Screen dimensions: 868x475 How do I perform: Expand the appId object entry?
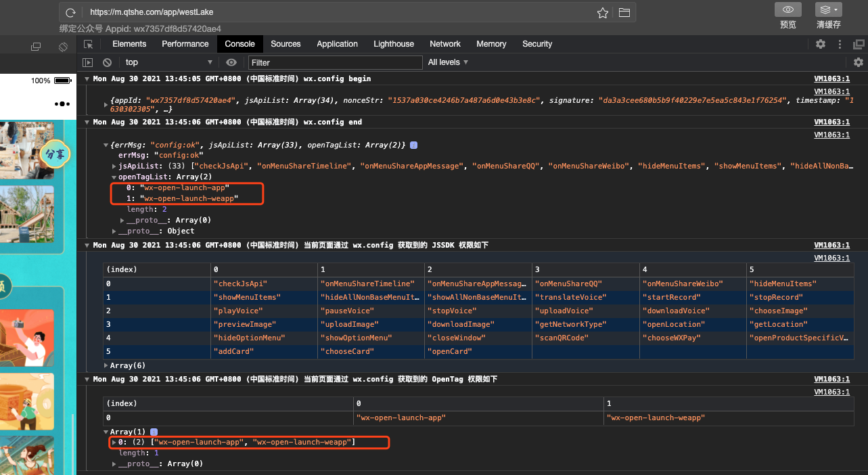(x=106, y=105)
